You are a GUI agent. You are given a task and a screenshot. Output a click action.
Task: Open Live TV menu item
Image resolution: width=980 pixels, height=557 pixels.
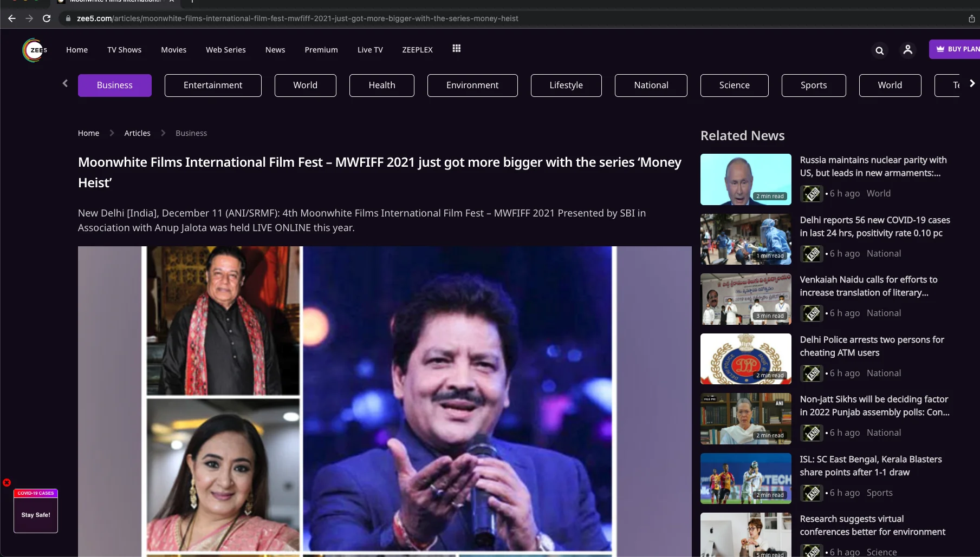[x=370, y=50]
